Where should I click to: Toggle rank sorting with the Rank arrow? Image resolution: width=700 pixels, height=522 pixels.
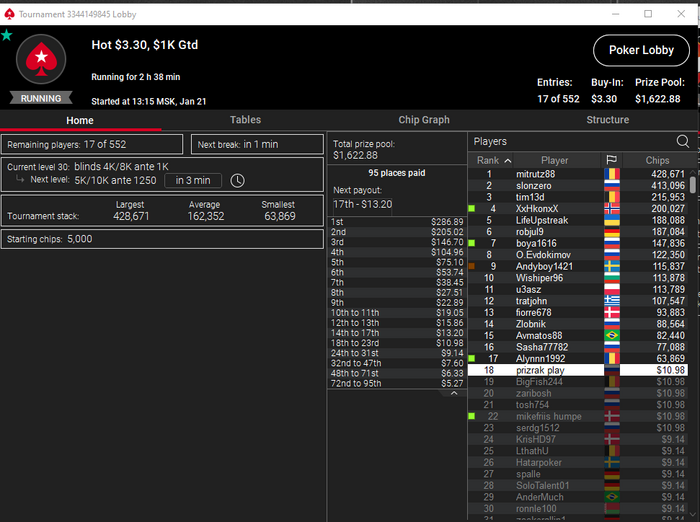pos(508,160)
